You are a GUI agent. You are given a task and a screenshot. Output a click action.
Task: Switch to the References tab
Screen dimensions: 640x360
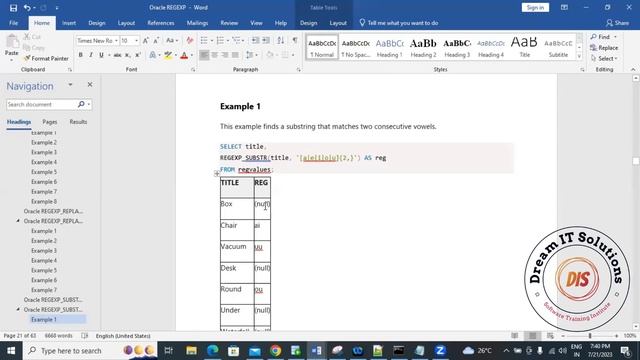coord(161,23)
